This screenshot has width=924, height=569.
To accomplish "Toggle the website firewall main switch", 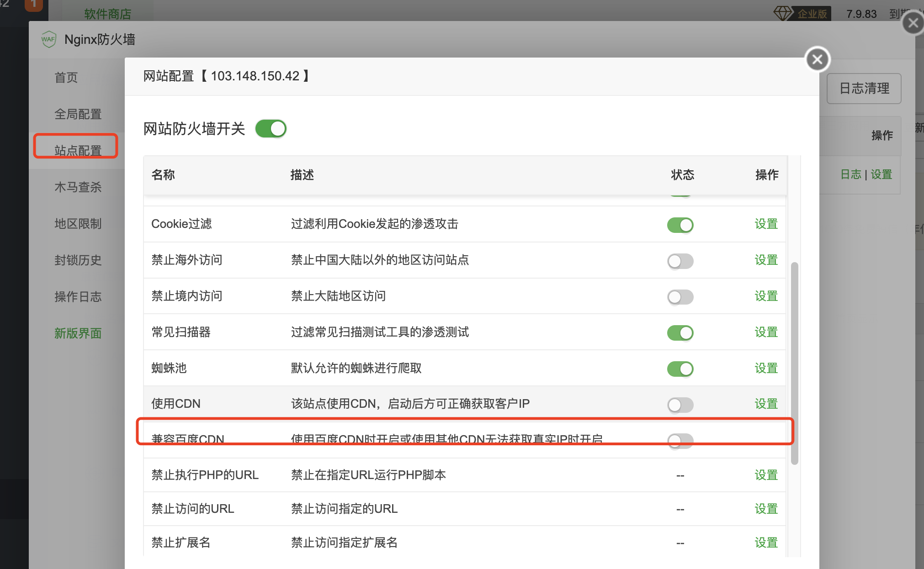I will click(x=271, y=129).
